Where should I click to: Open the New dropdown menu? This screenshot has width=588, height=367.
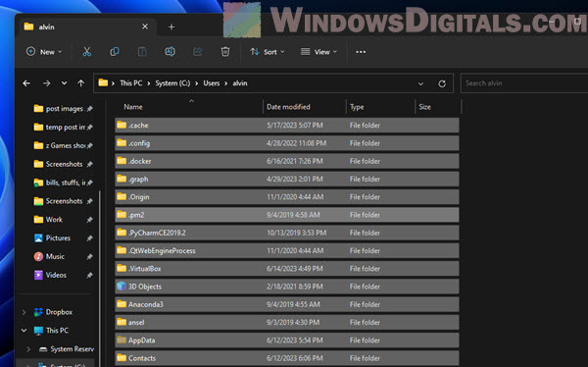[x=44, y=52]
